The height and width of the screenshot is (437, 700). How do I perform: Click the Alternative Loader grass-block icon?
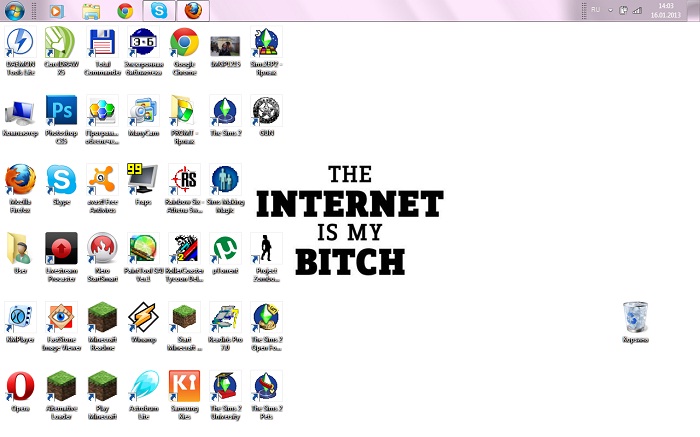61,386
